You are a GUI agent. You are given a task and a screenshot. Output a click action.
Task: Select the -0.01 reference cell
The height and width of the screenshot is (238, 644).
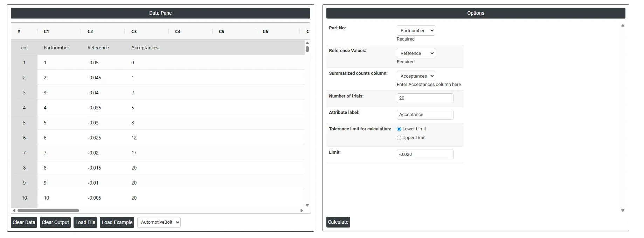tap(103, 183)
